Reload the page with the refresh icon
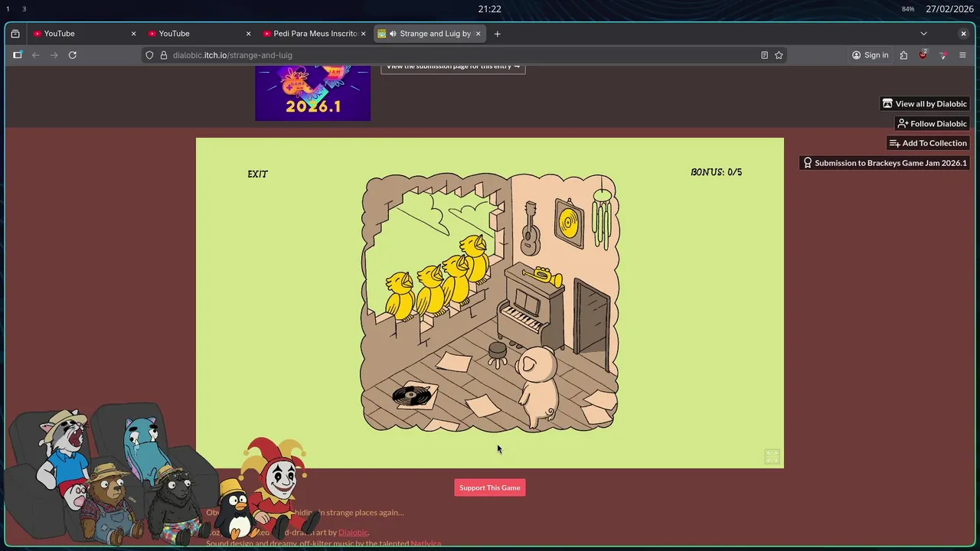 [73, 55]
